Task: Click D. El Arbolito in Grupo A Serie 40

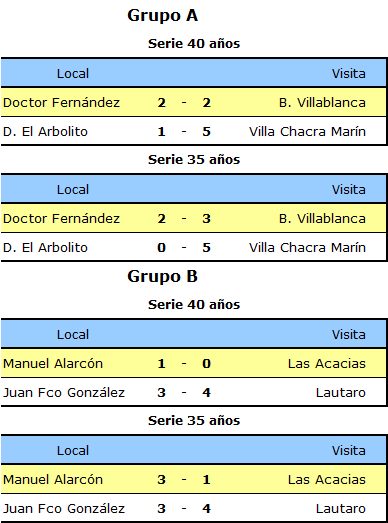Action: point(45,131)
